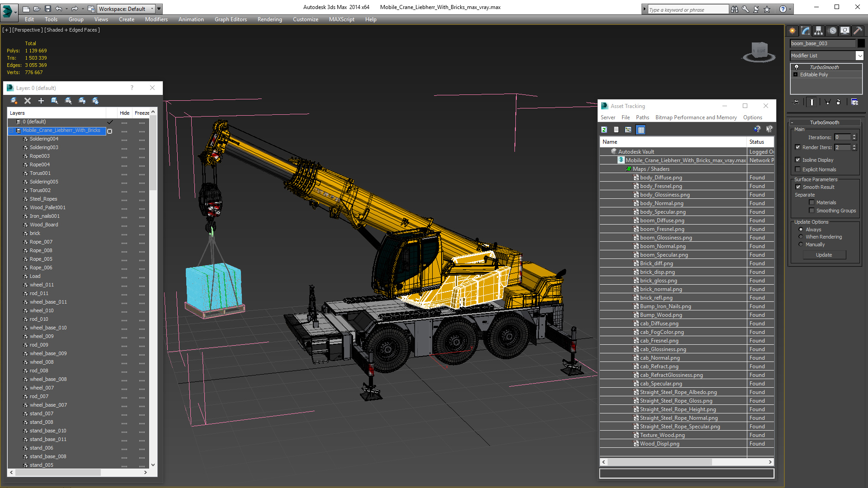The height and width of the screenshot is (488, 868).
Task: Click Remove Modifier trash icon
Action: point(838,102)
